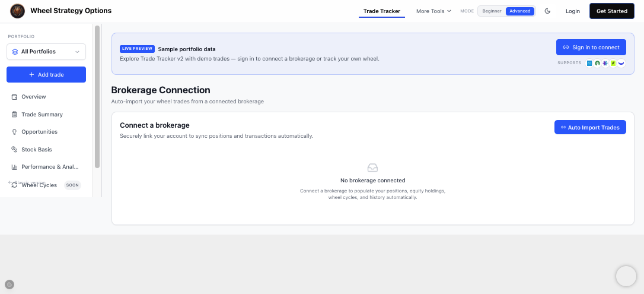Click the sidebar vertical scrollbar
644x294 pixels.
pyautogui.click(x=97, y=97)
